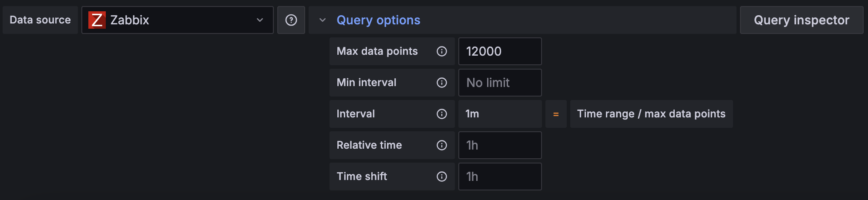Focus the Max data points field

point(500,51)
